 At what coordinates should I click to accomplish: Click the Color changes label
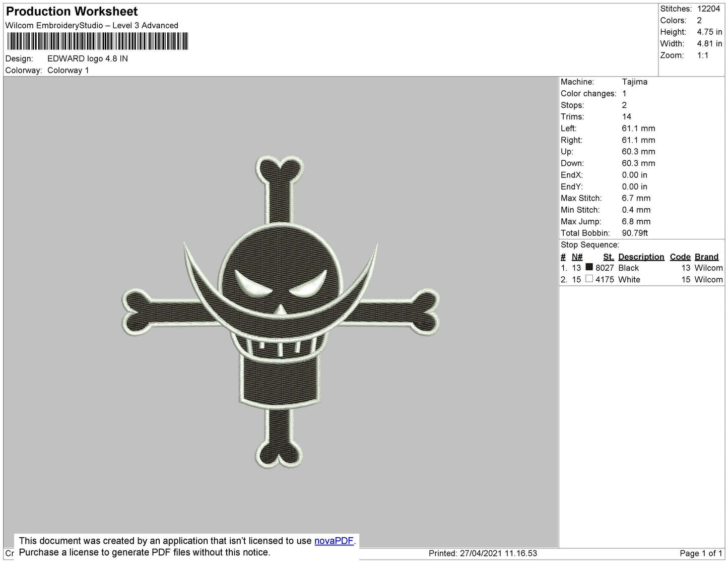coord(588,93)
